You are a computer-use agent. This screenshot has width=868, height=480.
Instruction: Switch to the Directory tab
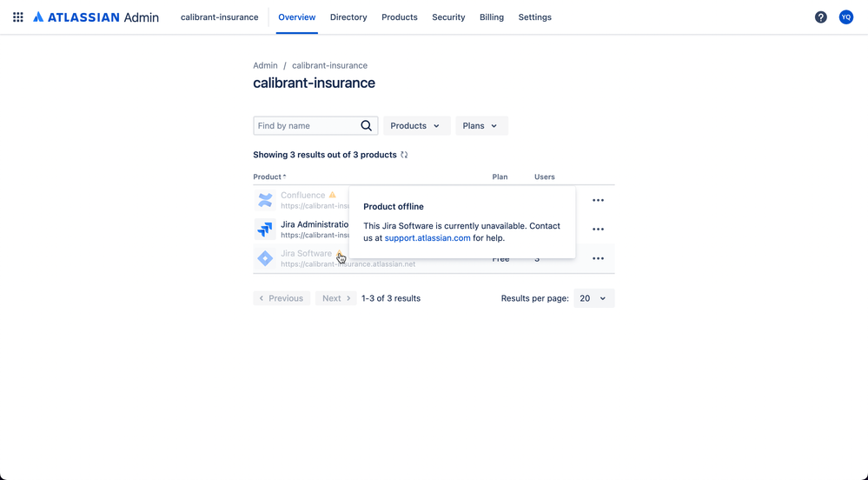[348, 17]
